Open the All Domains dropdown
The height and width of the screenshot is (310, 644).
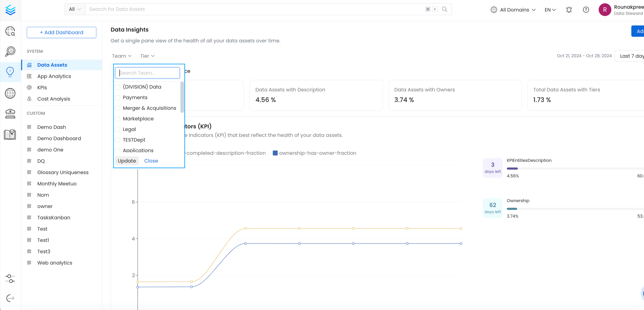513,10
